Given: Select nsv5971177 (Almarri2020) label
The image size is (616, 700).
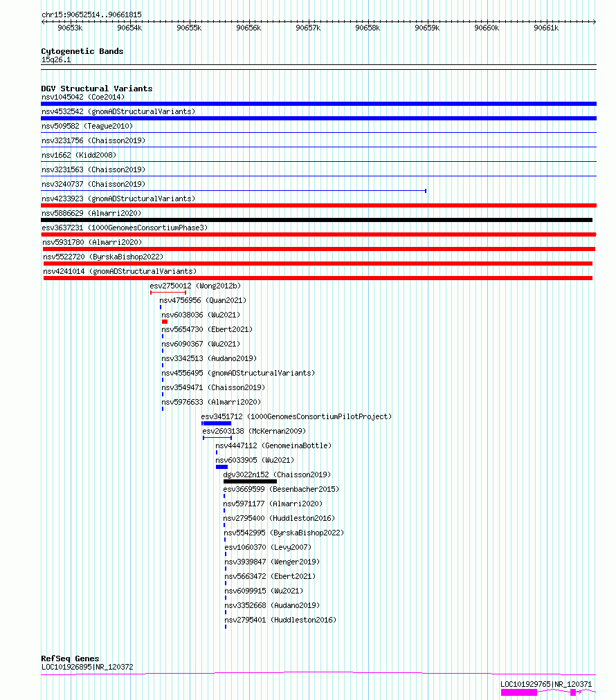Looking at the screenshot, I should [273, 504].
